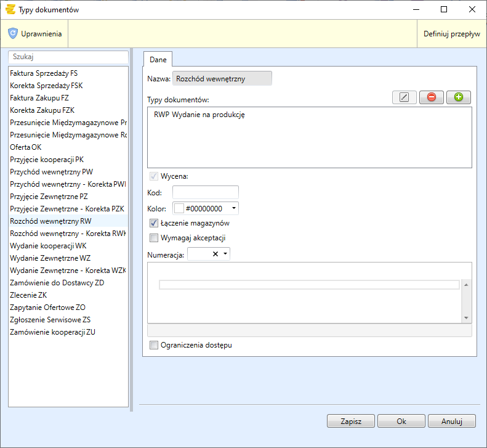
Task: Open the Kolor dropdown arrow
Action: 233,208
